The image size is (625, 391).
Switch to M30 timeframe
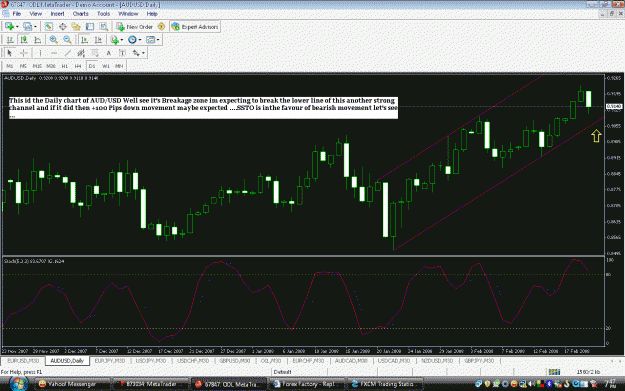[51, 66]
